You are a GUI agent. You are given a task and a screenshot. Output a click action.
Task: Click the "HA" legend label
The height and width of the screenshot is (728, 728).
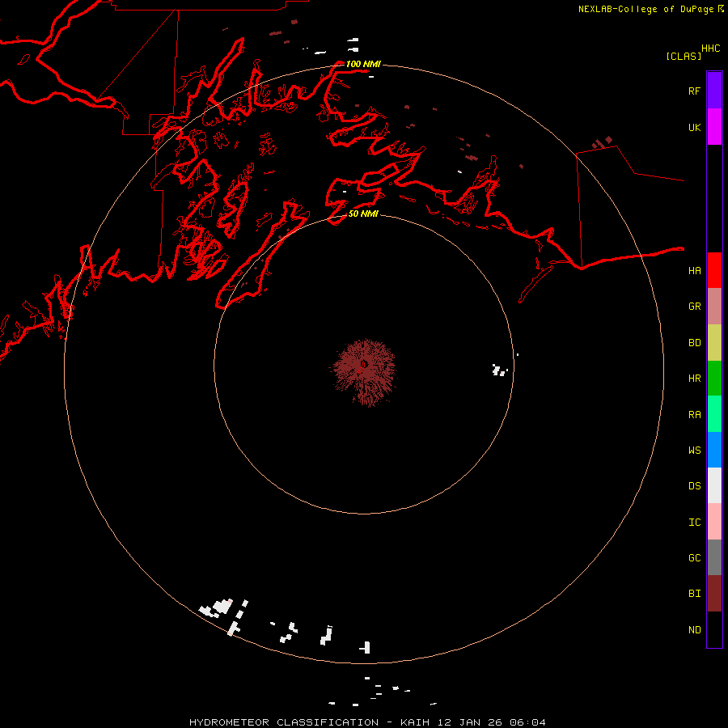click(x=695, y=270)
